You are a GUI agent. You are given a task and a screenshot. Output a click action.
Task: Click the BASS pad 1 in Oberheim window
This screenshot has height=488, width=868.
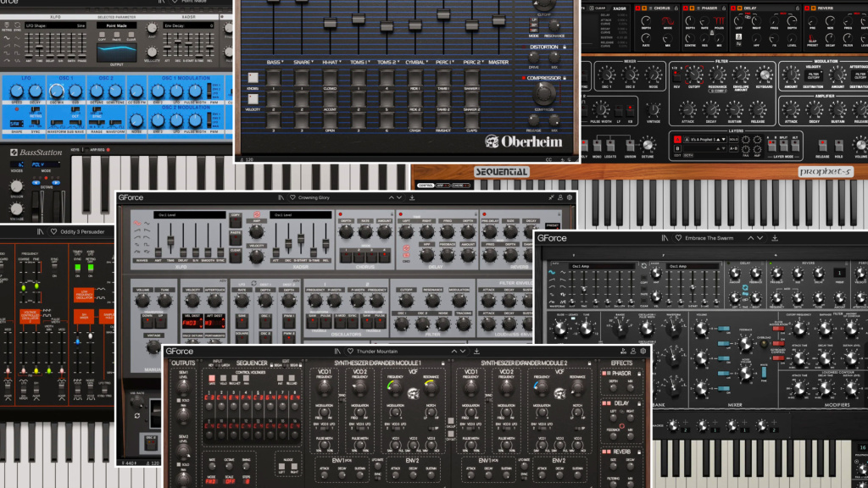pyautogui.click(x=274, y=78)
